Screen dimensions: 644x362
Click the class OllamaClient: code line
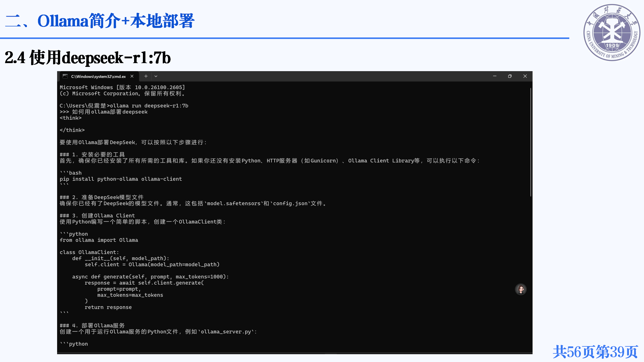click(89, 252)
